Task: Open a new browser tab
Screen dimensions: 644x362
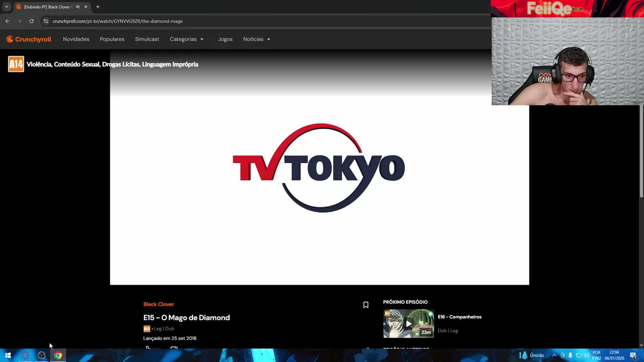Action: click(x=98, y=7)
